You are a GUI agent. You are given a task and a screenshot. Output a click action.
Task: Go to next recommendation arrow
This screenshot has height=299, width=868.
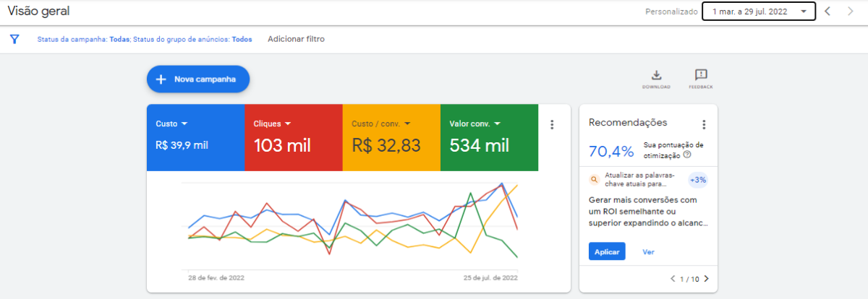click(706, 279)
